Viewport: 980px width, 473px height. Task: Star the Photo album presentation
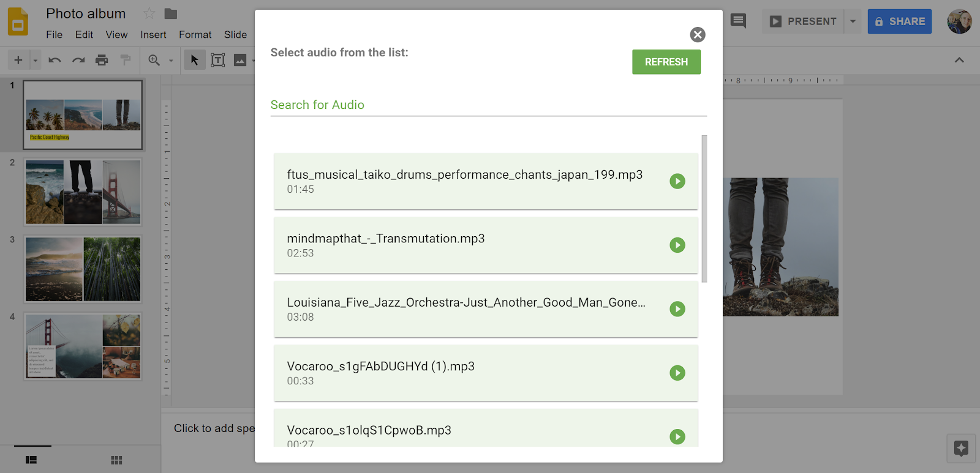coord(149,13)
